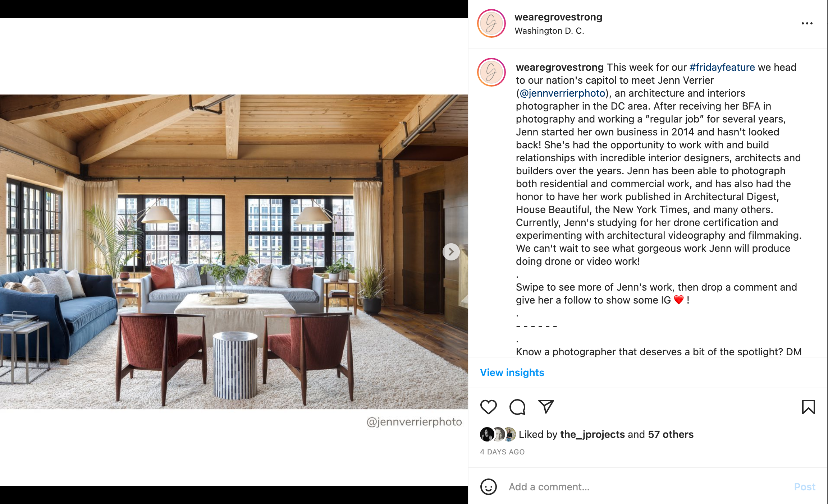Image resolution: width=828 pixels, height=504 pixels.
Task: Share post via paper plane icon
Action: [546, 407]
